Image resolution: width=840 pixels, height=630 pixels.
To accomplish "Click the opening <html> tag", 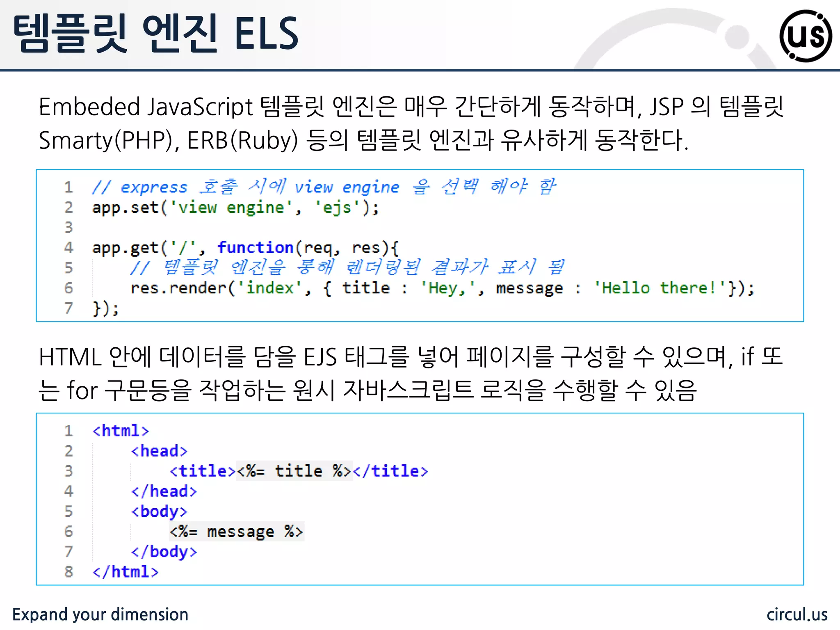I will (121, 431).
